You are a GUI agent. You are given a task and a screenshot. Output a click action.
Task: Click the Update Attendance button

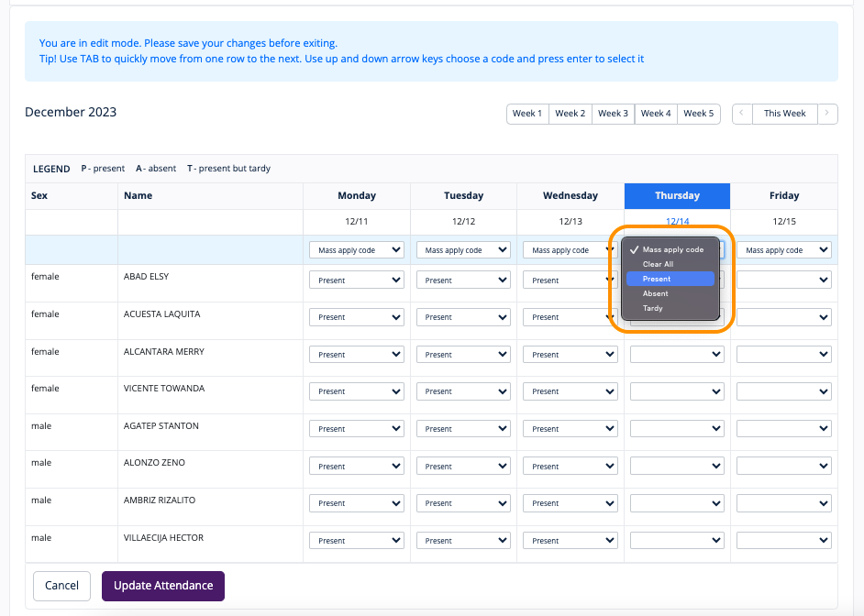coord(163,586)
